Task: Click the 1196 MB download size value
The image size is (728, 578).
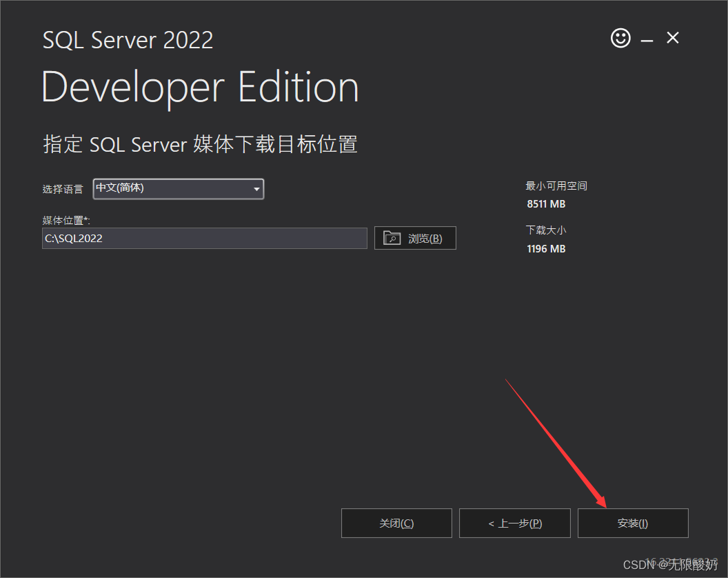Action: (546, 248)
